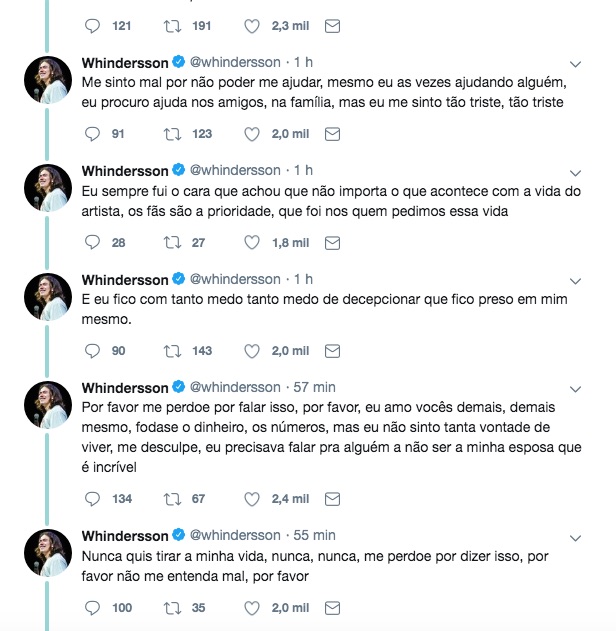Retweet the tweet with 35 retweets
The height and width of the screenshot is (631, 616).
click(174, 607)
